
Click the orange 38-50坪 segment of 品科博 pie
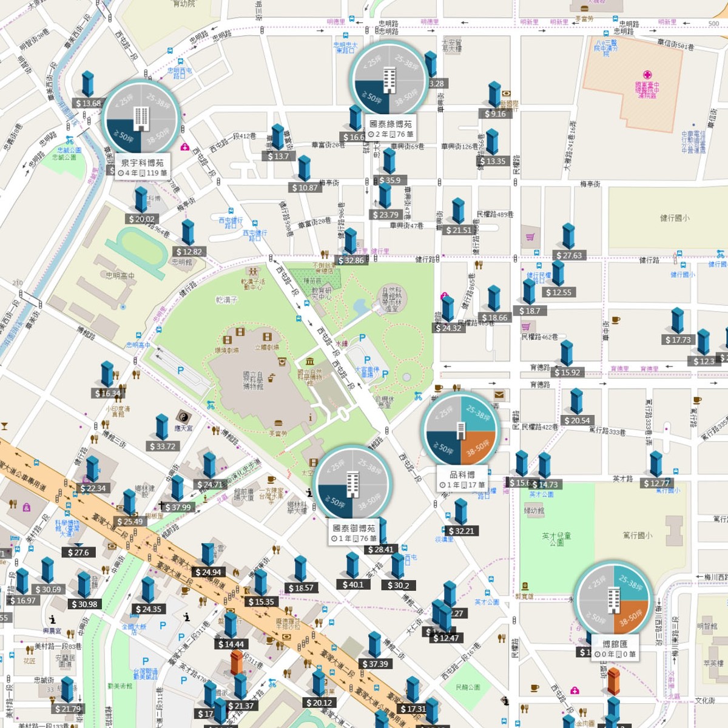point(477,448)
